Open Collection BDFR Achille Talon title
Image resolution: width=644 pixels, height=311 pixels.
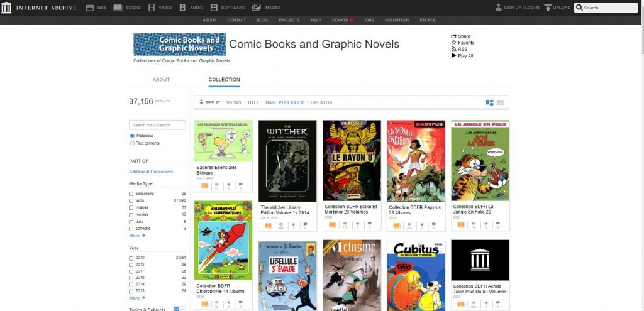pyautogui.click(x=480, y=289)
